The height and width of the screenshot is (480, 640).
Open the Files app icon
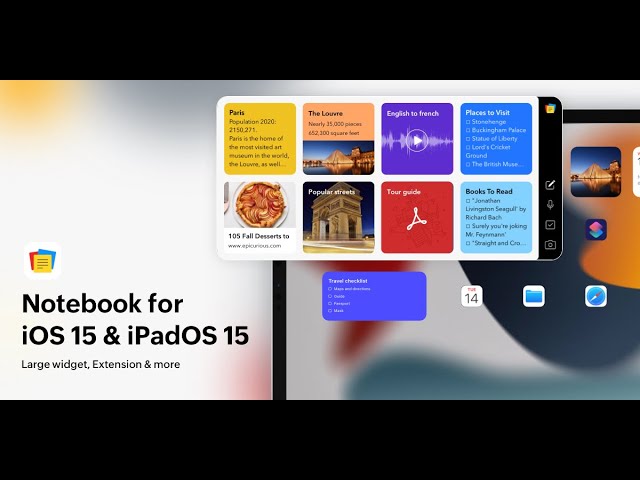tap(534, 296)
